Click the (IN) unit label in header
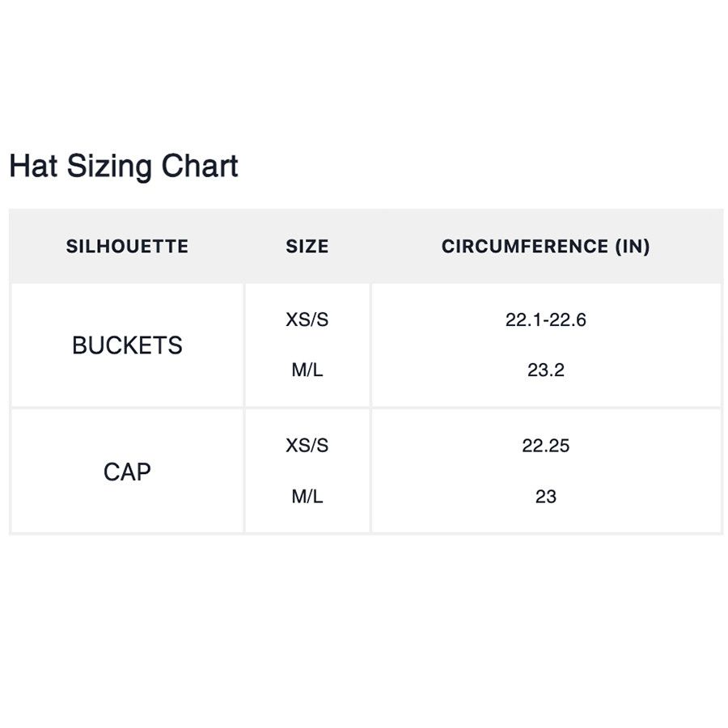 coord(633,247)
